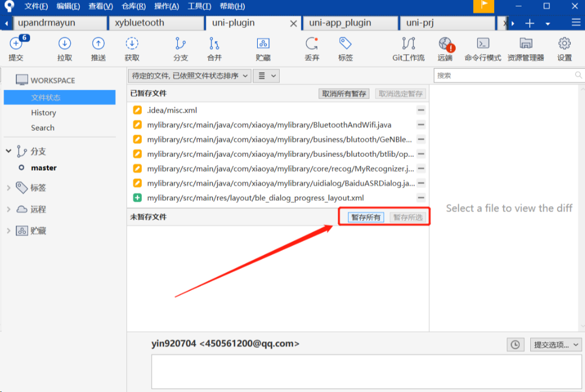Click the commit message text box

tap(366, 372)
